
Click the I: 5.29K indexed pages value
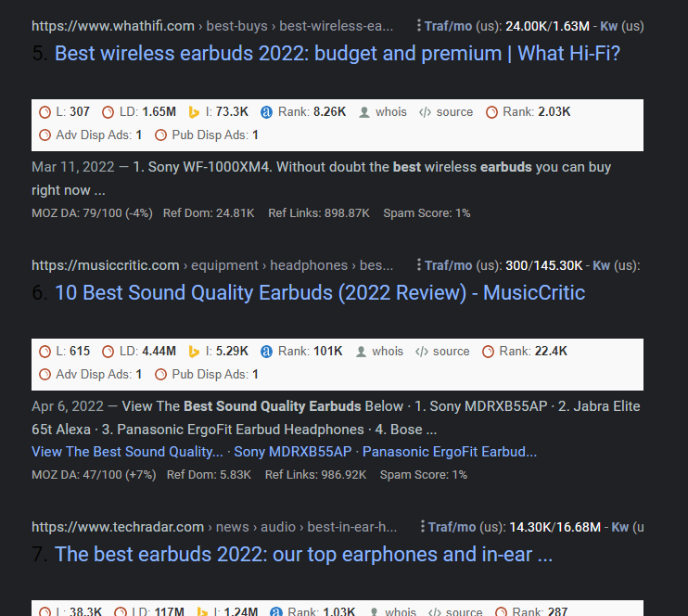tap(232, 352)
